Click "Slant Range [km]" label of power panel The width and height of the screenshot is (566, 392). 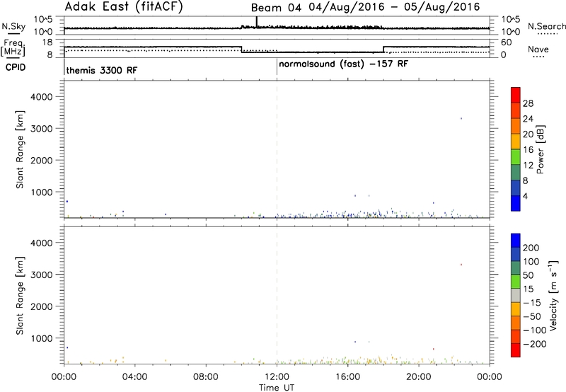click(20, 149)
